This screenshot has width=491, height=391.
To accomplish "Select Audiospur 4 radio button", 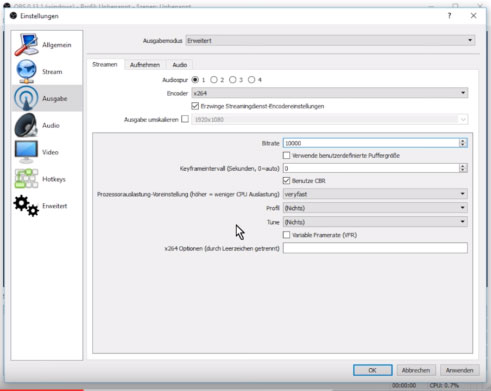I will tap(251, 80).
